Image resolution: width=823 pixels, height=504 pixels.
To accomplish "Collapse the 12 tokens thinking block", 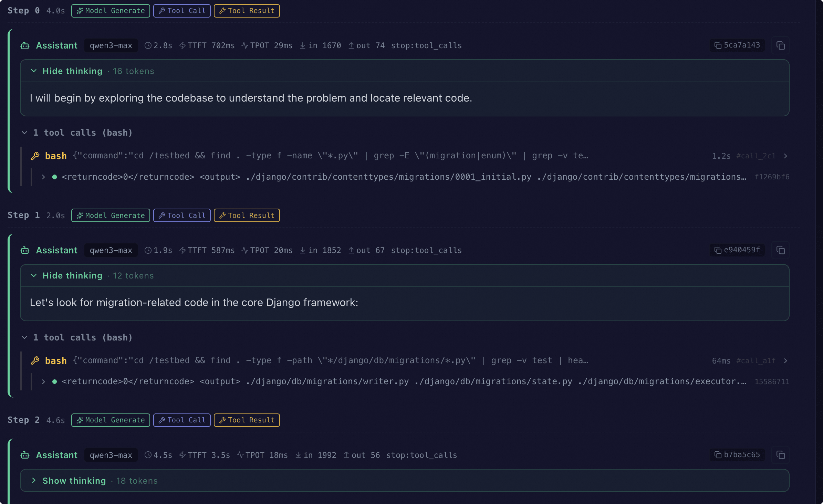I will [405, 276].
